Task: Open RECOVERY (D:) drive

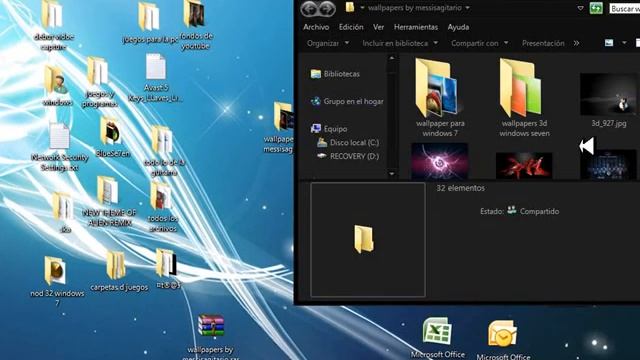Action: (348, 156)
